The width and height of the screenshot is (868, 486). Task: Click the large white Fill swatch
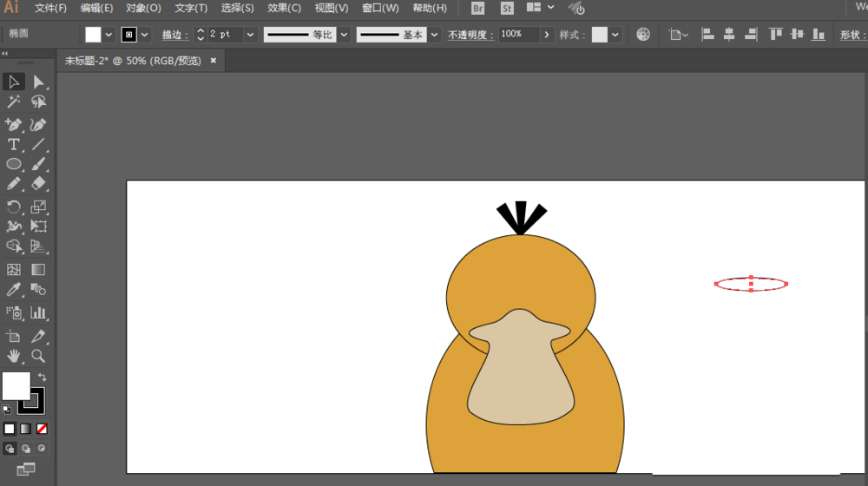[x=16, y=386]
